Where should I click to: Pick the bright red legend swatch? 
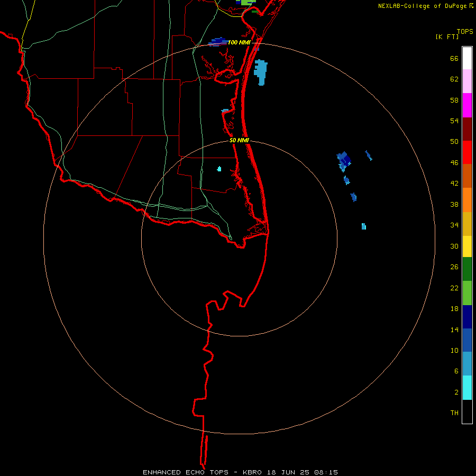click(467, 152)
